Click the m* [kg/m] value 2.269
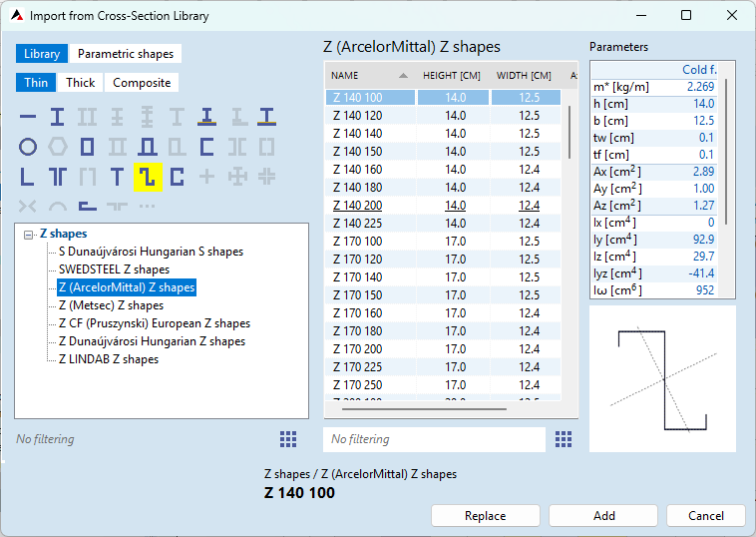Viewport: 756px width, 537px height. [x=700, y=87]
